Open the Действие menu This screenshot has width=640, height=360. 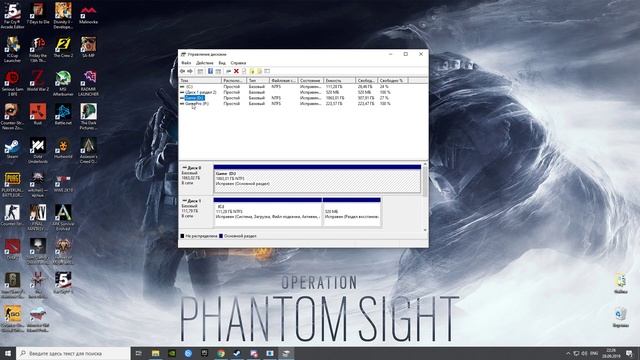204,63
